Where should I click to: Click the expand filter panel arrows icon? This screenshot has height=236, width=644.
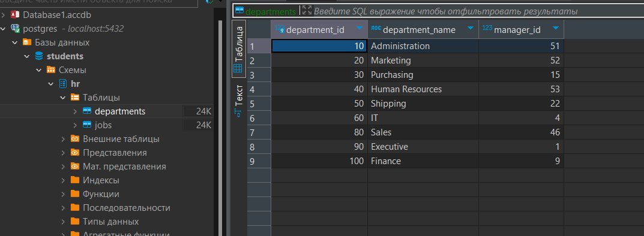point(307,11)
